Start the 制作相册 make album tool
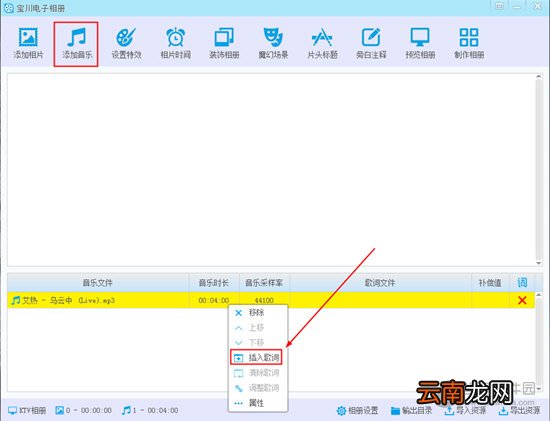Screen dimensions: 550x421 [469, 44]
